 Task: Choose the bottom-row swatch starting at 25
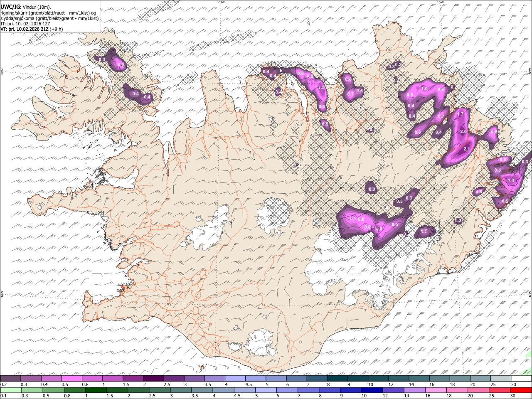(x=500, y=390)
